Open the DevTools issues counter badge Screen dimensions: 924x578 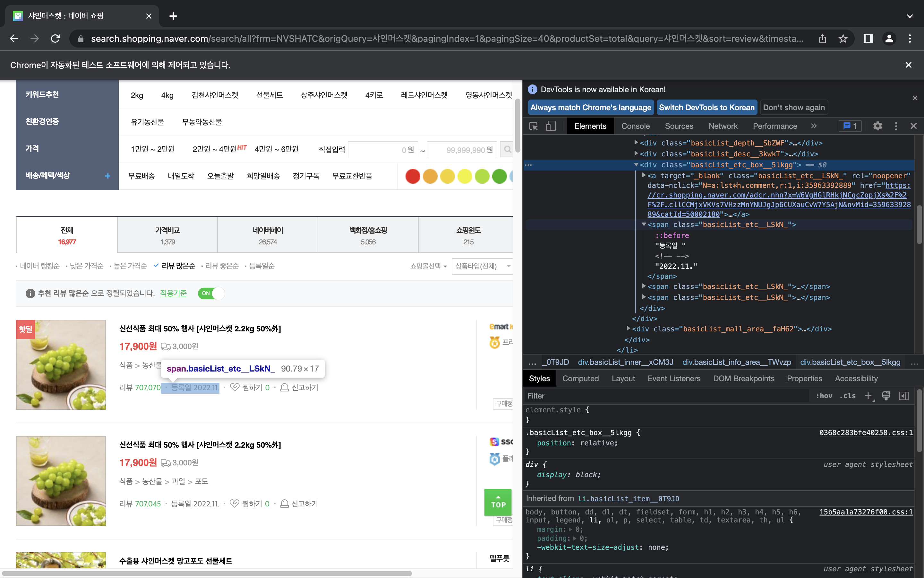(x=850, y=126)
